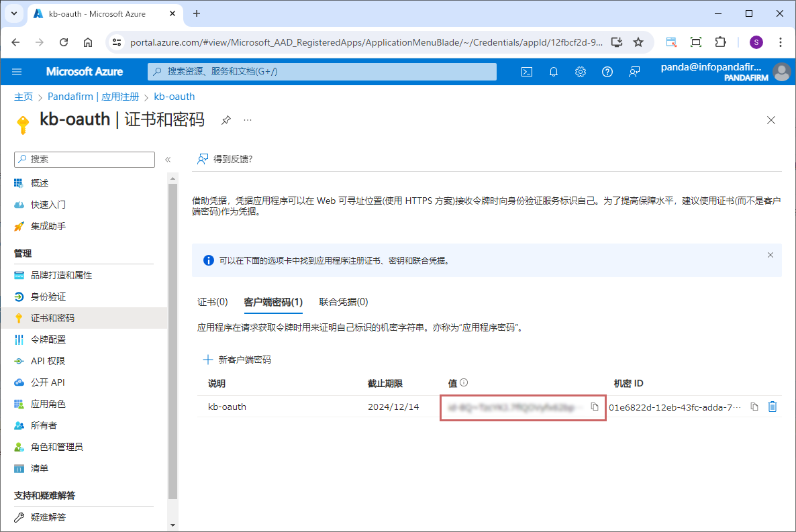The image size is (796, 532).
Task: Click 新客户端密码 to add secret
Action: point(238,360)
